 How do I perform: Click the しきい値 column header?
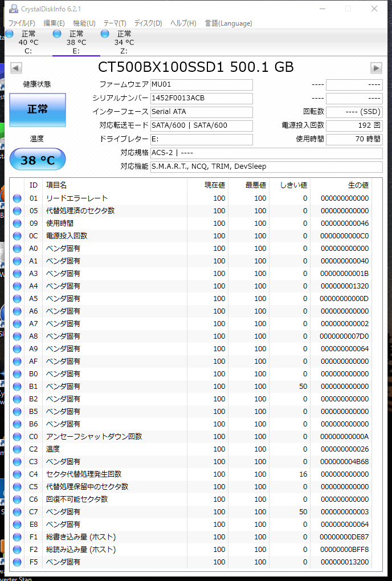293,185
